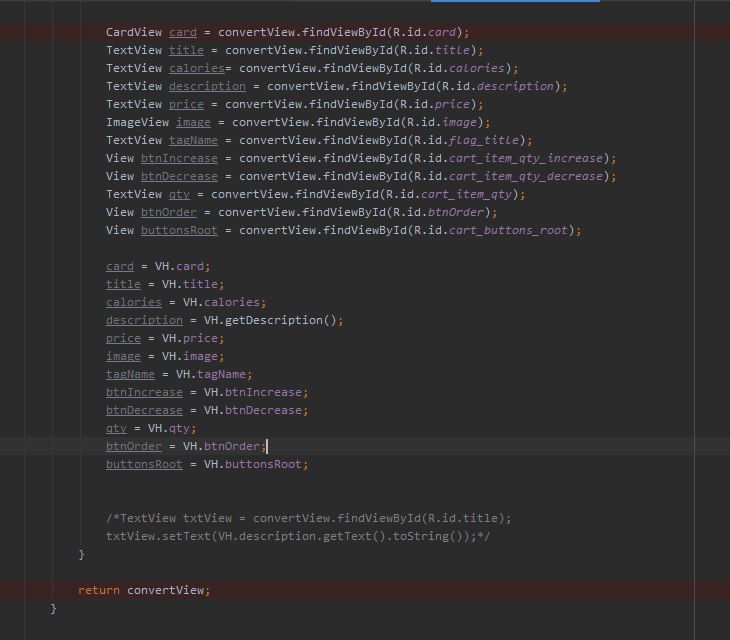Click variable "calories" in TextView calories declaration

[197, 68]
